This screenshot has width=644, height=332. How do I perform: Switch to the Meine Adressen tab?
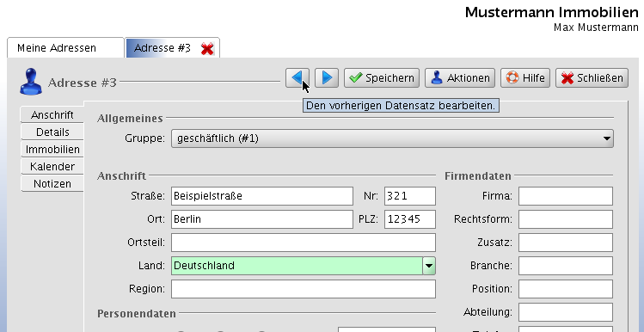(65, 48)
